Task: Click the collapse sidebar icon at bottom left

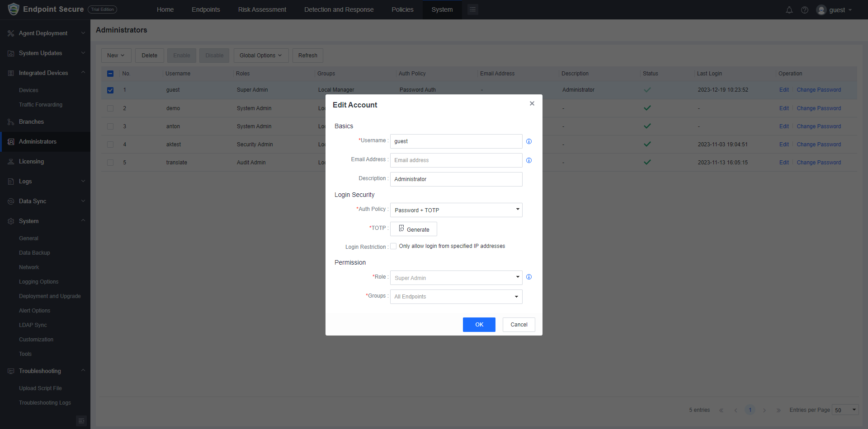Action: pyautogui.click(x=81, y=421)
